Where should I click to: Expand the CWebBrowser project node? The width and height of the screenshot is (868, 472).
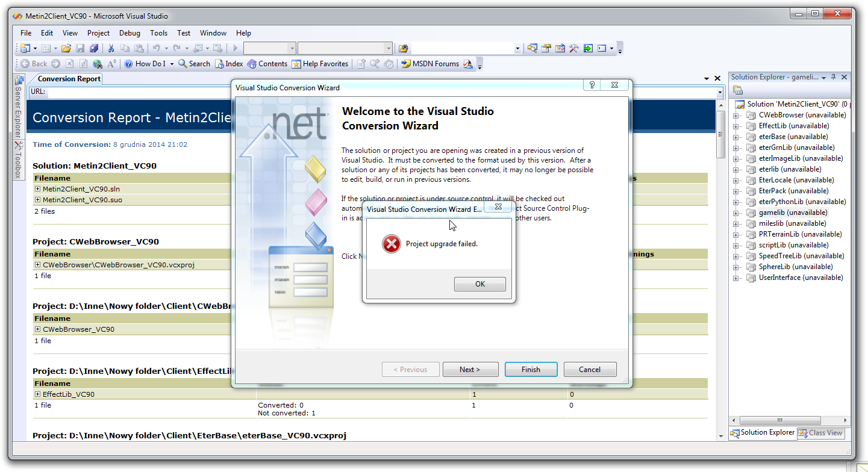(x=735, y=115)
